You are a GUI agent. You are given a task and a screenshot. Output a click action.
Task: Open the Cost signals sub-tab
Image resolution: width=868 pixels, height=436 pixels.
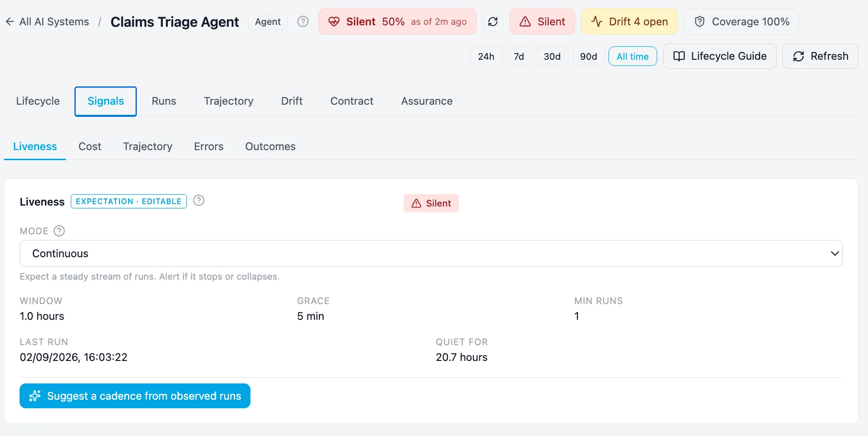(90, 146)
